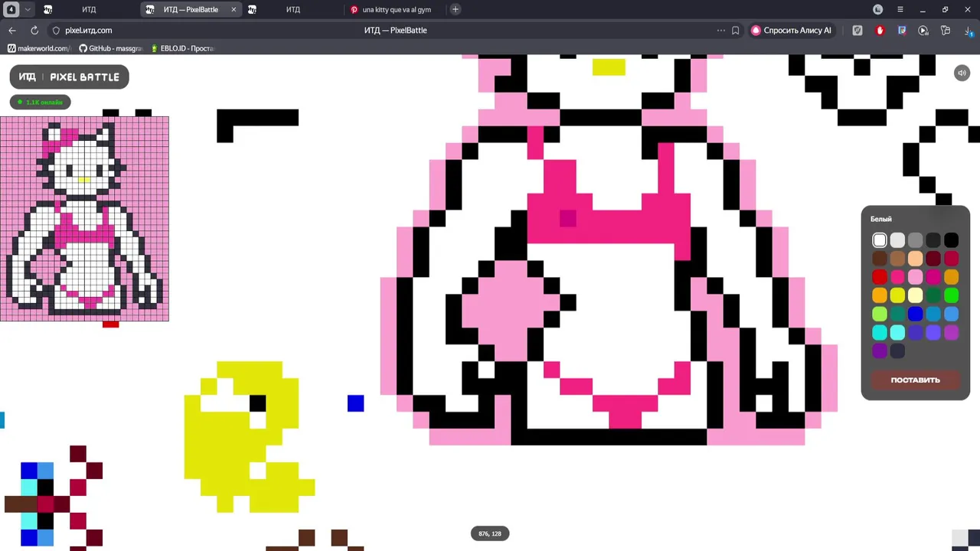980x551 pixels.
Task: Select the light pink color swatch
Action: [915, 277]
